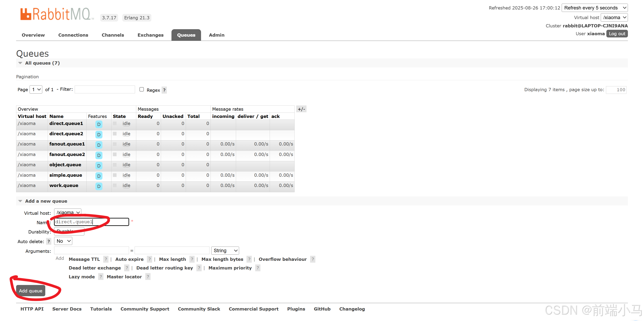Go to the Admin tab

[217, 35]
